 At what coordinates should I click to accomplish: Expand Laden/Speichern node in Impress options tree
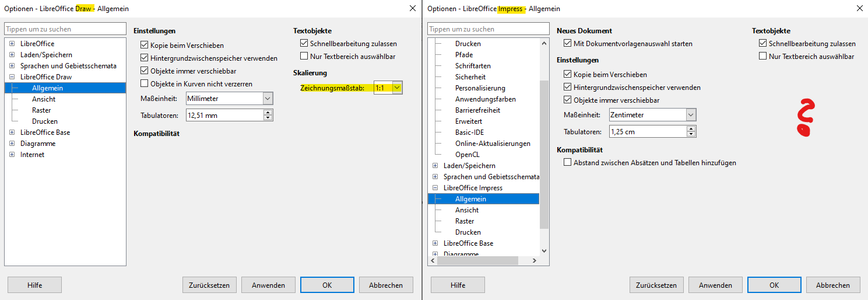coord(435,166)
